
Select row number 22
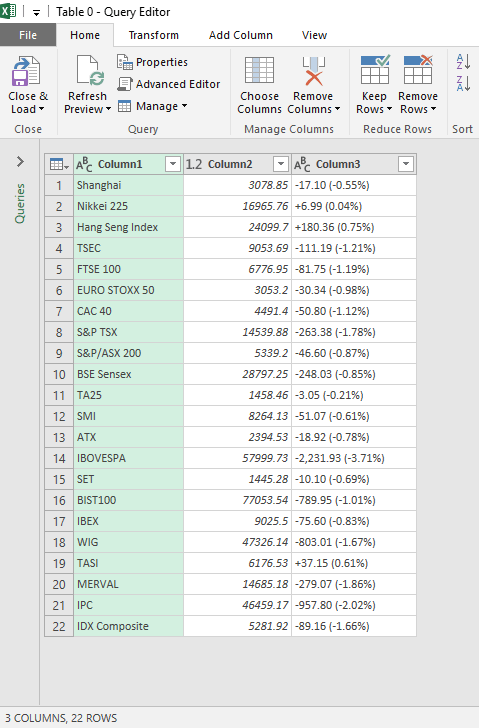click(59, 626)
